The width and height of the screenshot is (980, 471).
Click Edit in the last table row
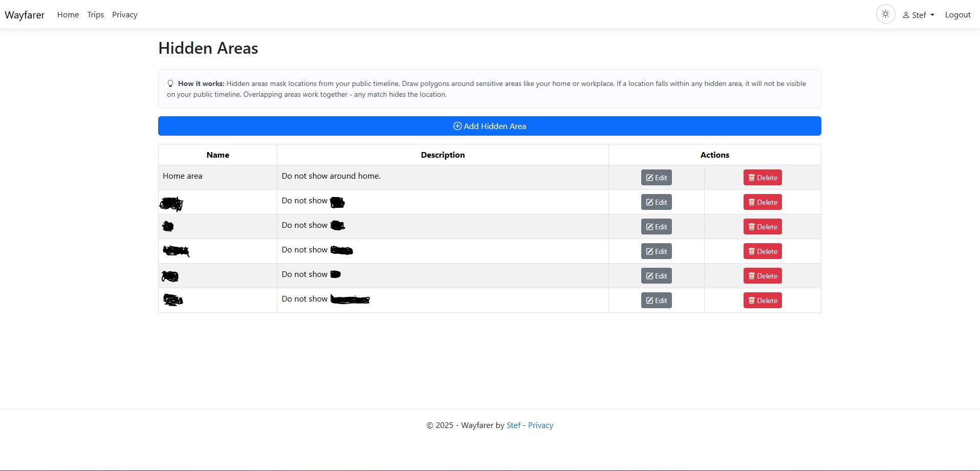click(657, 301)
